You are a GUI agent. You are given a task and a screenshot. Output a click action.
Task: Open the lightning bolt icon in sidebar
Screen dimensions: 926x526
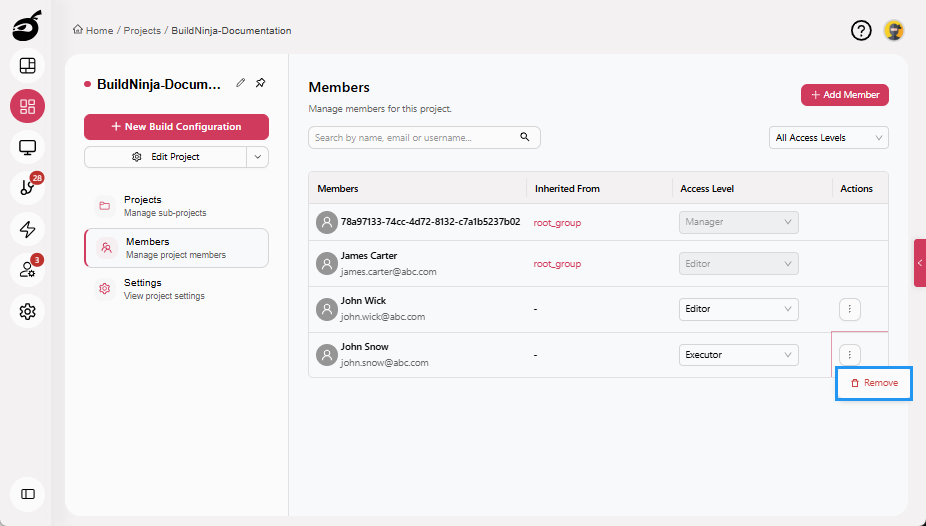coord(27,229)
